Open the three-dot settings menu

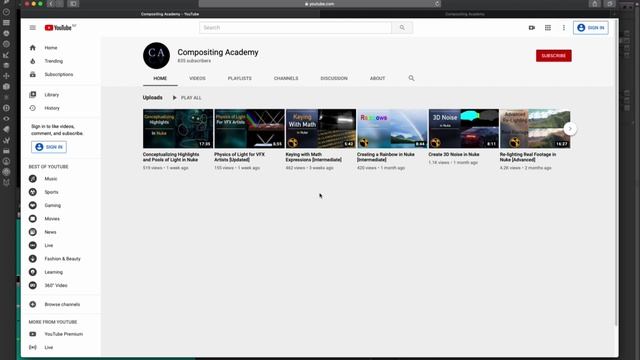(x=564, y=28)
